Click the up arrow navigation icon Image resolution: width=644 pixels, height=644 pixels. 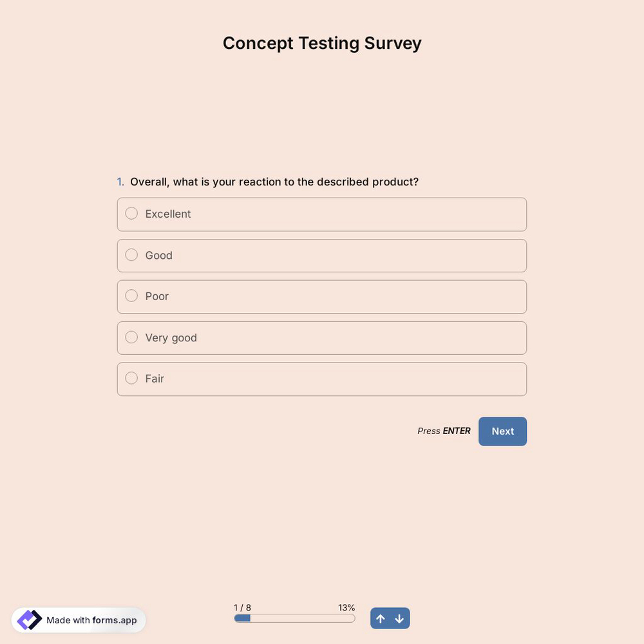(x=381, y=618)
